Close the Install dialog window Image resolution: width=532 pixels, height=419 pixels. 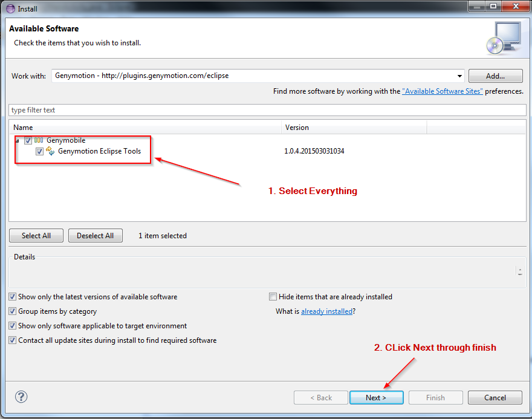click(x=515, y=6)
